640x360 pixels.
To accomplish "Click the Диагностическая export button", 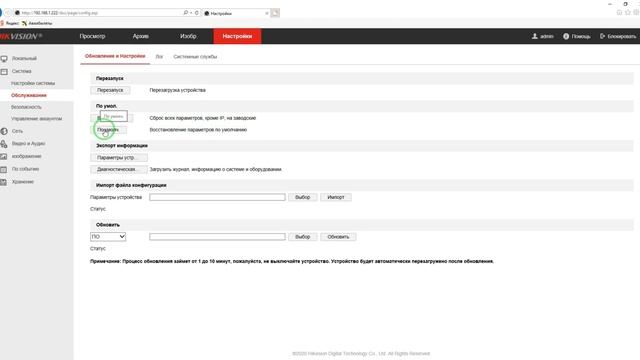I will click(x=119, y=169).
